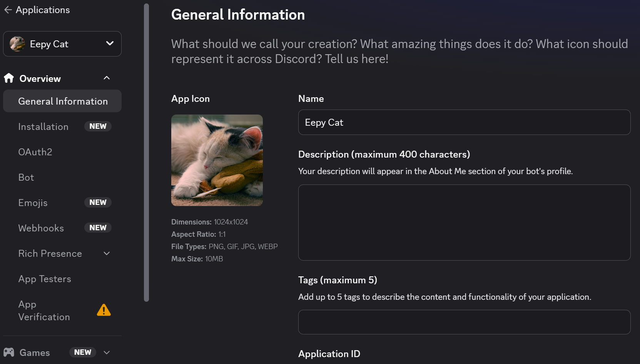Collapse the Overview section chevron
The width and height of the screenshot is (640, 364).
[107, 78]
